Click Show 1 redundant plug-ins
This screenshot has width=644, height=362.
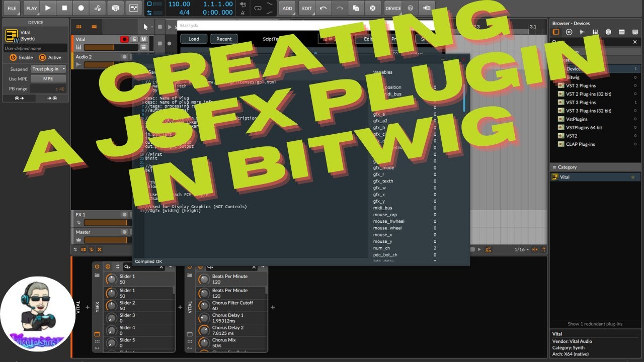coord(595,324)
